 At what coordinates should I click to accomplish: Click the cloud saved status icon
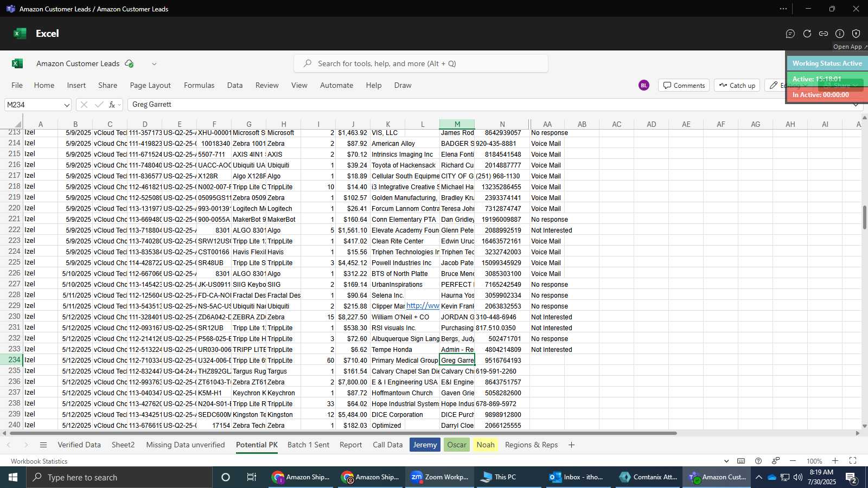129,63
